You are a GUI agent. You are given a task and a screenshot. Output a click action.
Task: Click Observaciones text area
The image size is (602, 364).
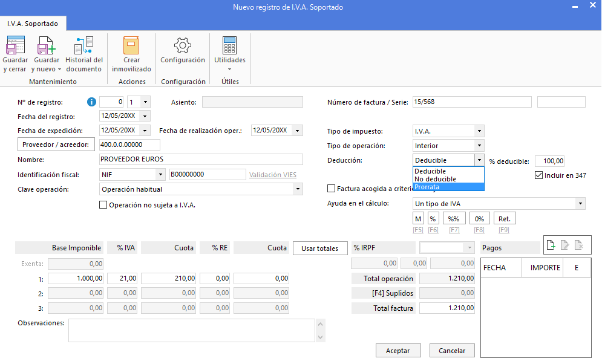point(192,330)
